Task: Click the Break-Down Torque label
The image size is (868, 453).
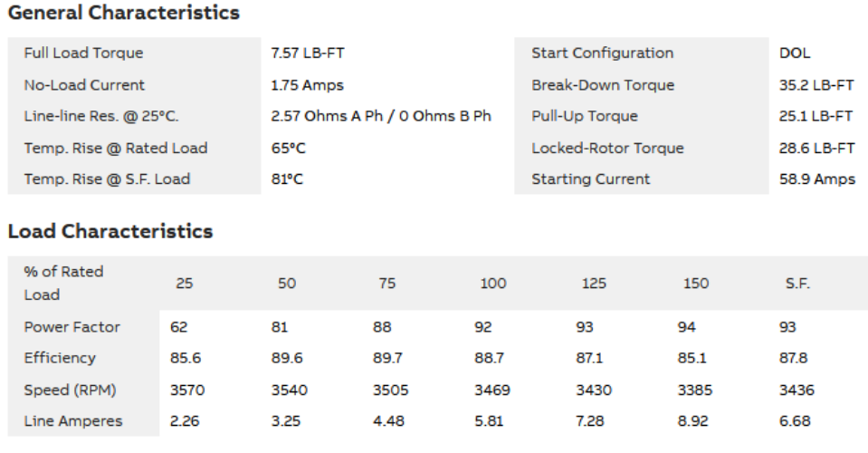Action: pos(602,85)
